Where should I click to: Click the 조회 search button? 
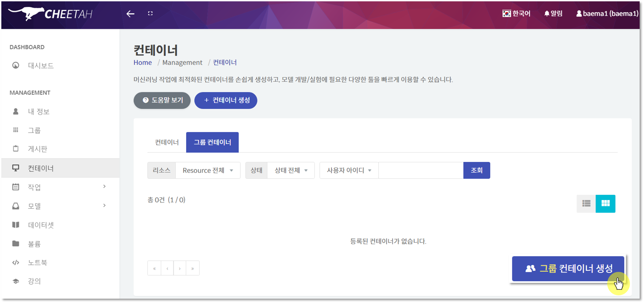477,170
